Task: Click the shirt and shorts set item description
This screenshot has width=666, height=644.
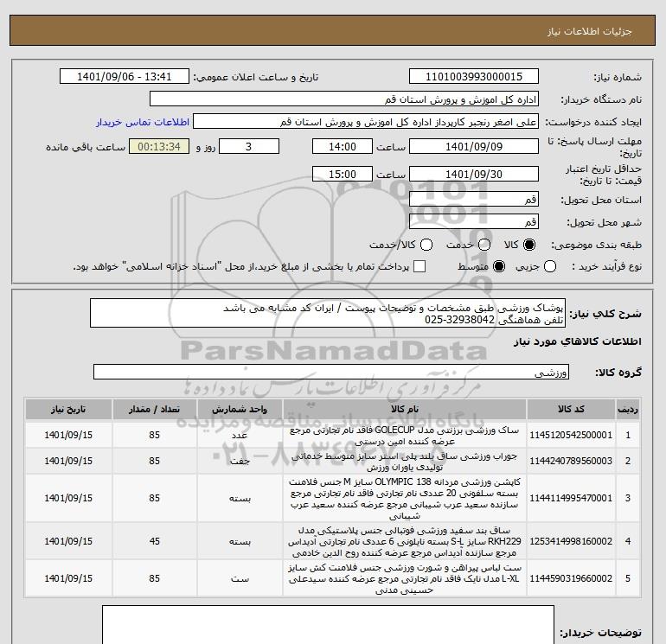Action: (405, 579)
